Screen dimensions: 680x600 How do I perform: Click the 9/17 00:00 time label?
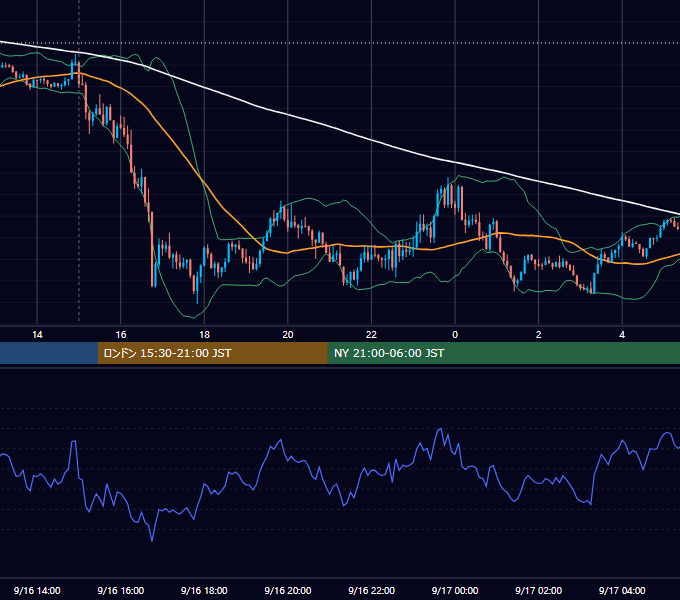point(455,590)
